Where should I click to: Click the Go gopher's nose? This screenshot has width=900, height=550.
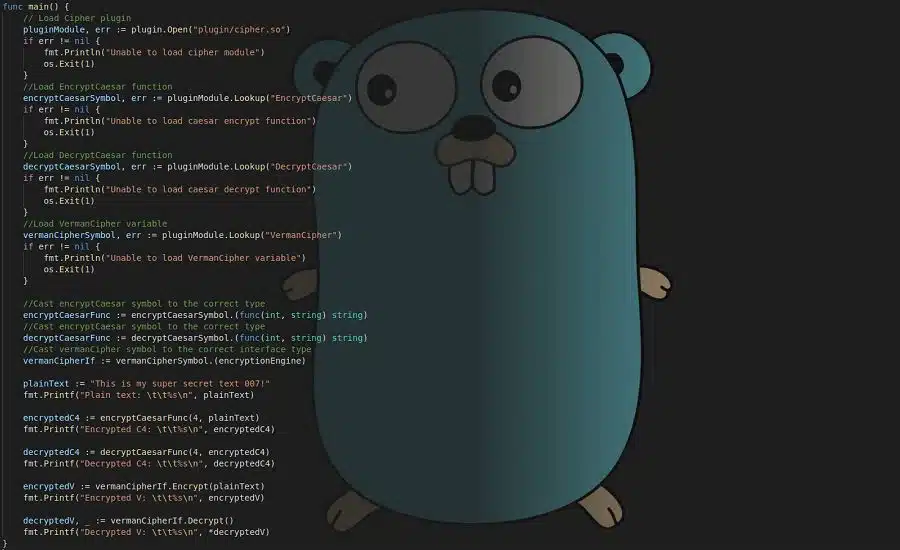click(x=473, y=128)
